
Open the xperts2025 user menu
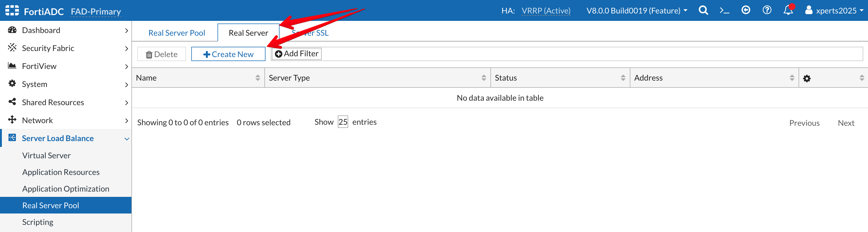[x=834, y=10]
